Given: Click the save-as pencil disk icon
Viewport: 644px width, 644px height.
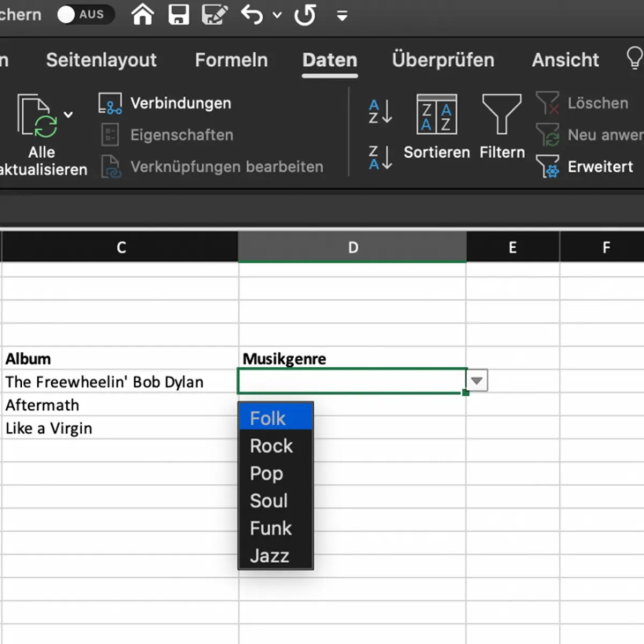Looking at the screenshot, I should pyautogui.click(x=215, y=14).
